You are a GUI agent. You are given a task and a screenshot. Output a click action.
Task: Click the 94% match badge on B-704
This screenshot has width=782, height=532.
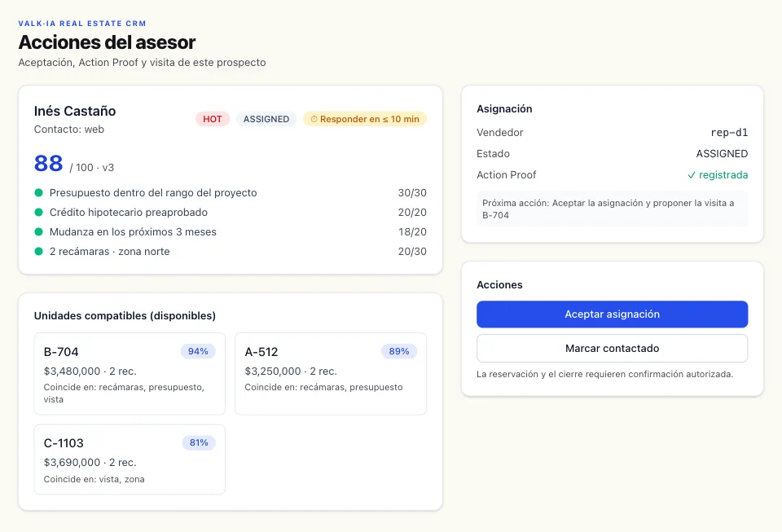pyautogui.click(x=198, y=351)
